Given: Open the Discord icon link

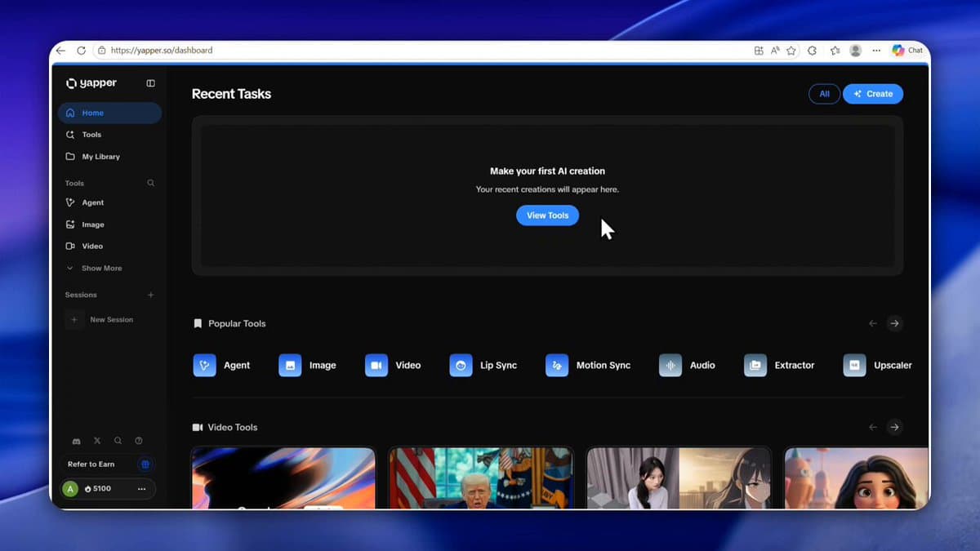Looking at the screenshot, I should [76, 441].
